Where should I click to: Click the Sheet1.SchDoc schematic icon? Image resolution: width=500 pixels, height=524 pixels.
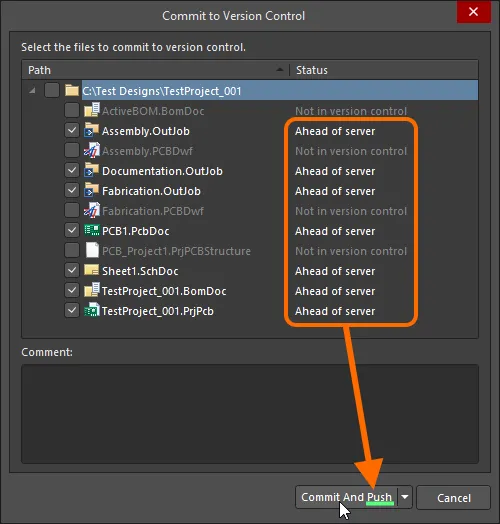point(92,270)
